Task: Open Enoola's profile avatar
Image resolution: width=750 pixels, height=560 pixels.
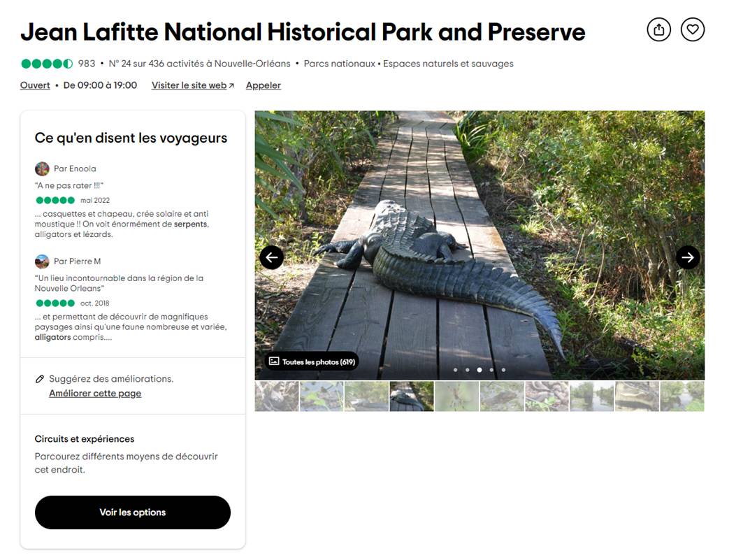Action: [x=42, y=168]
